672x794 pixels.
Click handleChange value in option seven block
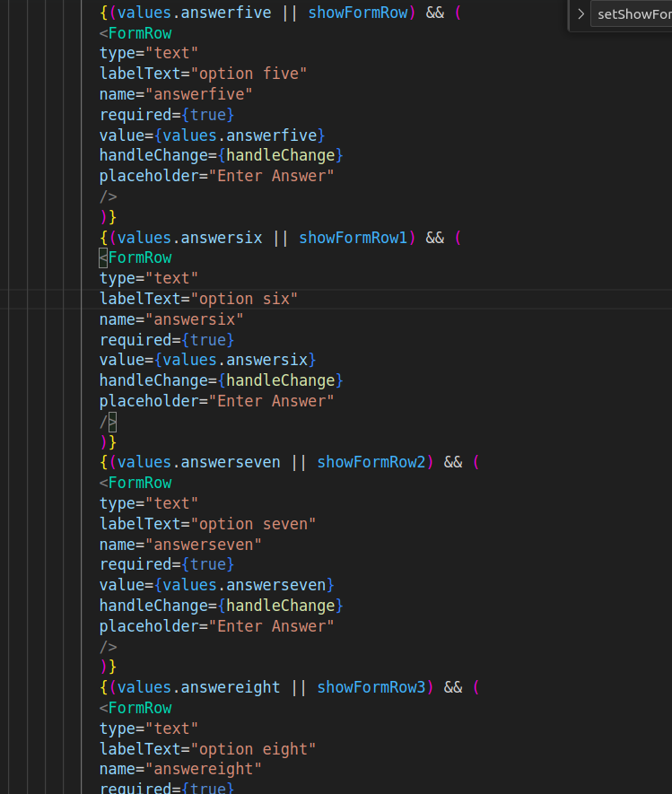280,606
